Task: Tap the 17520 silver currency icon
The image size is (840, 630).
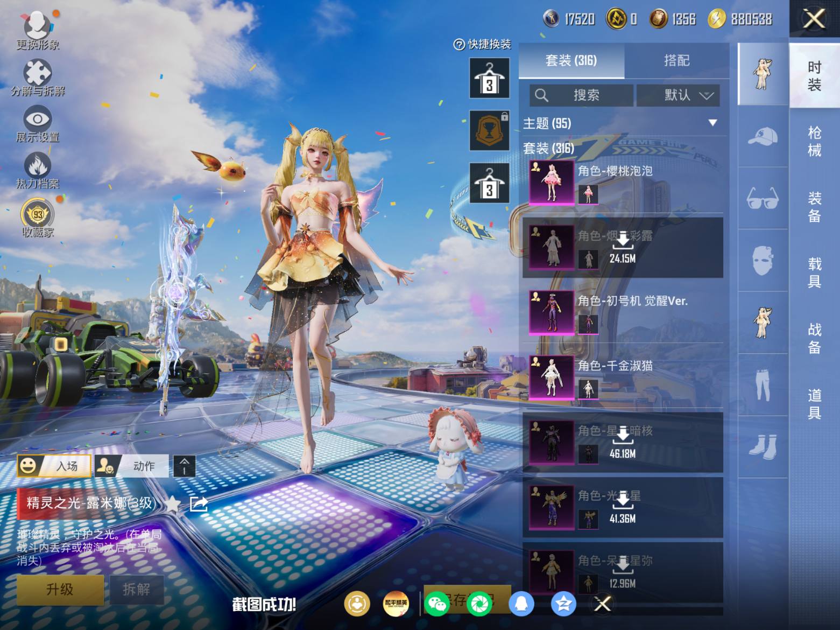Action: [x=551, y=19]
